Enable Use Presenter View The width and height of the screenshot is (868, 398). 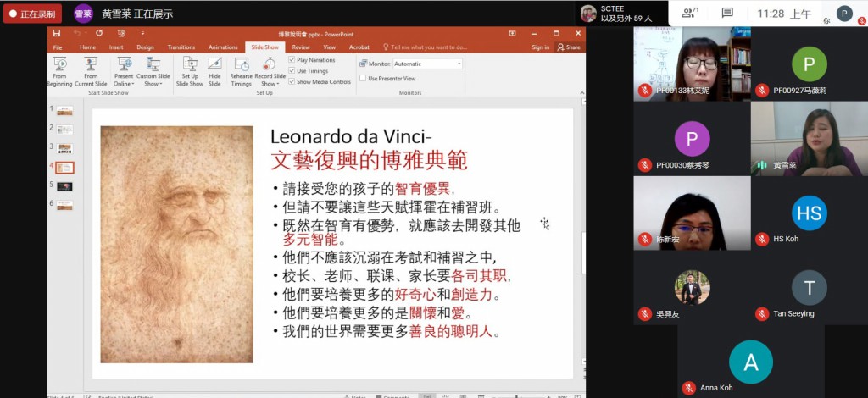coord(363,79)
